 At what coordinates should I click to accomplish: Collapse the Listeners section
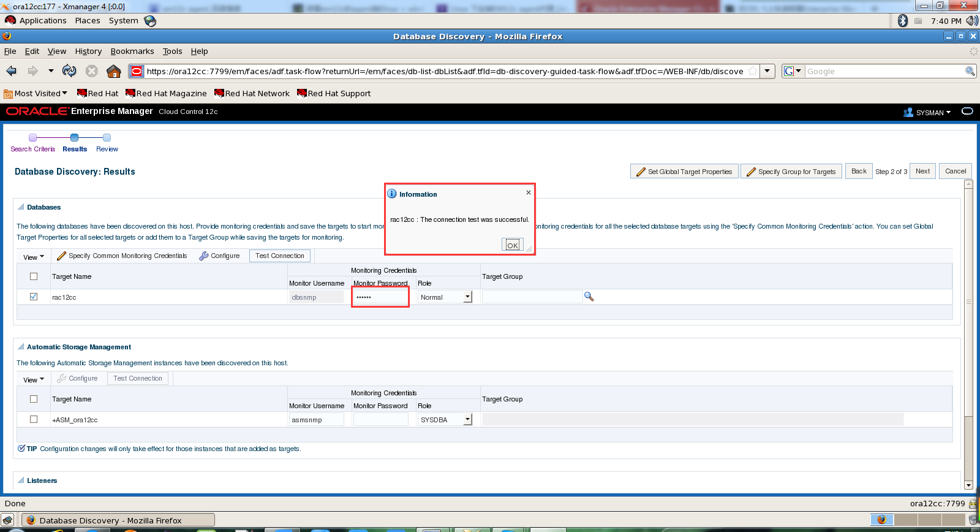pyautogui.click(x=21, y=481)
